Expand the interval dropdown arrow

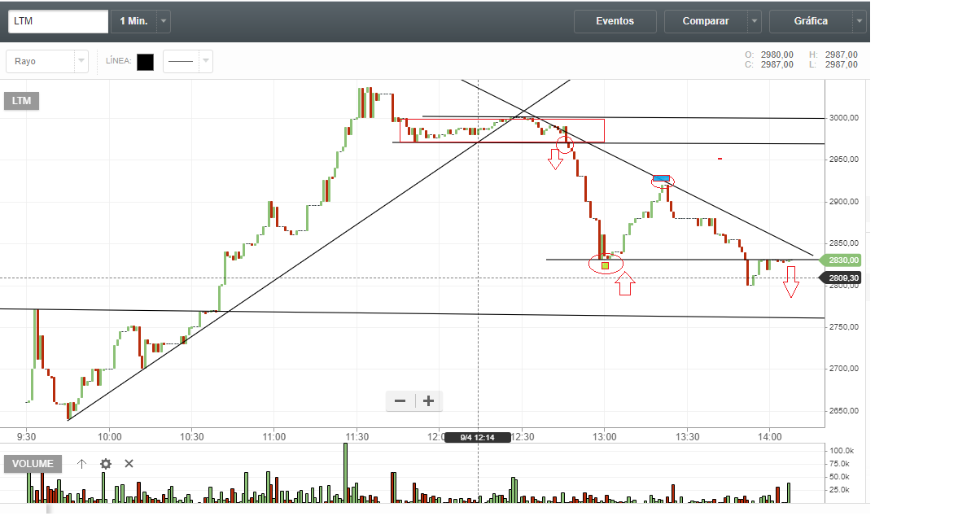tap(163, 21)
